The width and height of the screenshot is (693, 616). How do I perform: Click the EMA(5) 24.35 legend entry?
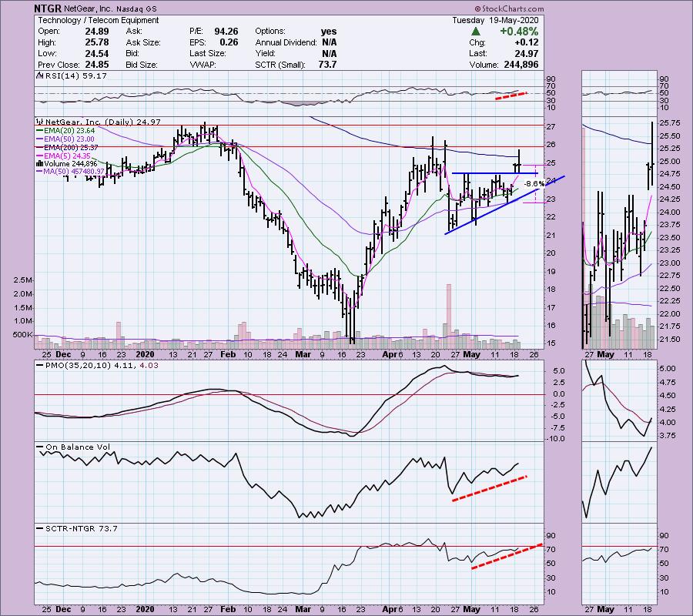[x=67, y=156]
